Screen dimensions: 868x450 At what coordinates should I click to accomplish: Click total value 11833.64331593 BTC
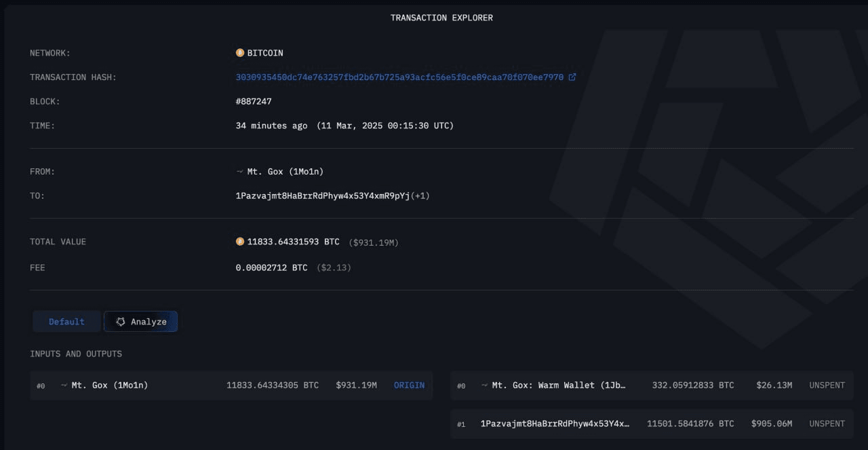point(294,242)
